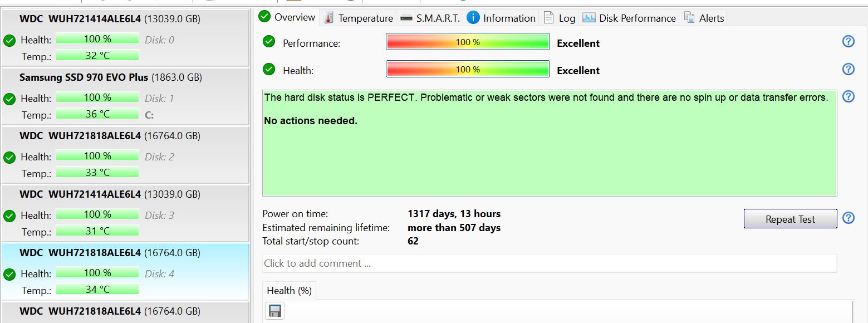
Task: Open the S.M.A.R.T. tab
Action: click(x=430, y=18)
